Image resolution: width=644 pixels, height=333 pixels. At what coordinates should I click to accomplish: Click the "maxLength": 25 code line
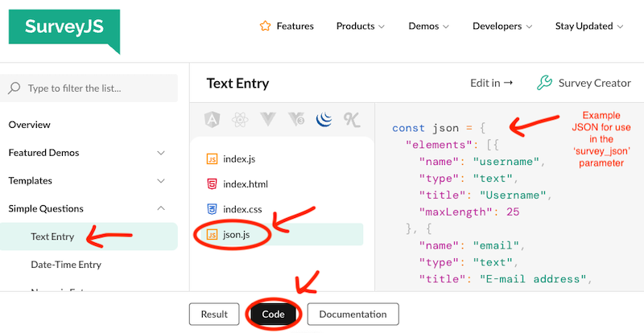(x=469, y=212)
